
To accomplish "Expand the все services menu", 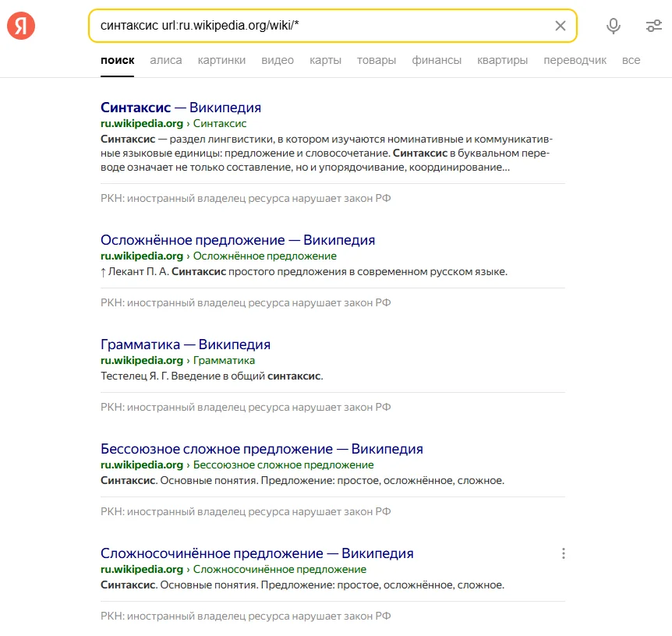I will [631, 60].
